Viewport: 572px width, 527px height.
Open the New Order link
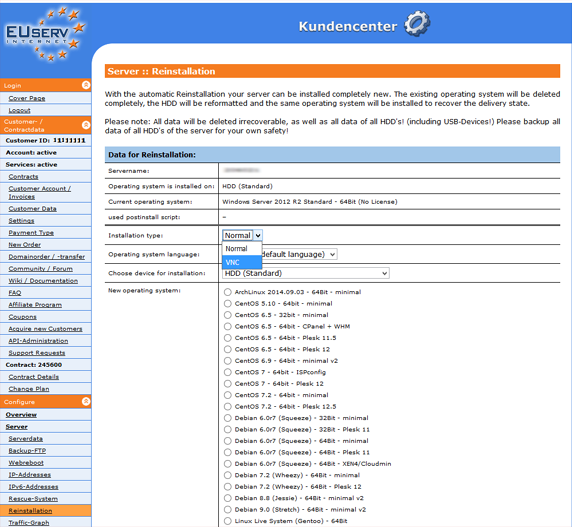coord(25,245)
